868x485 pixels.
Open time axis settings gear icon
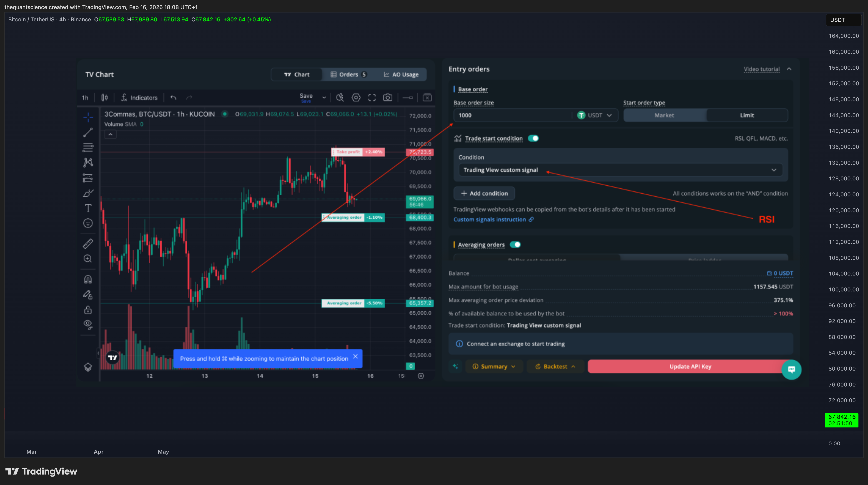point(421,376)
